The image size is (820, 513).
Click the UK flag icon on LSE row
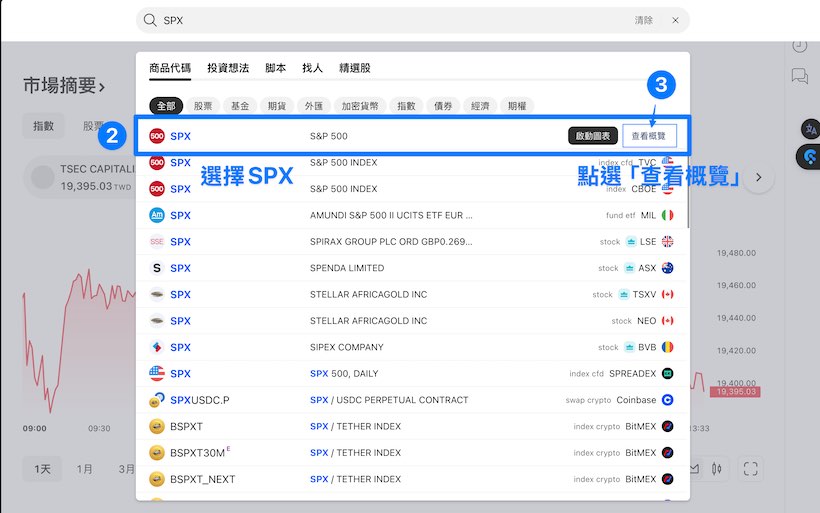coord(667,242)
